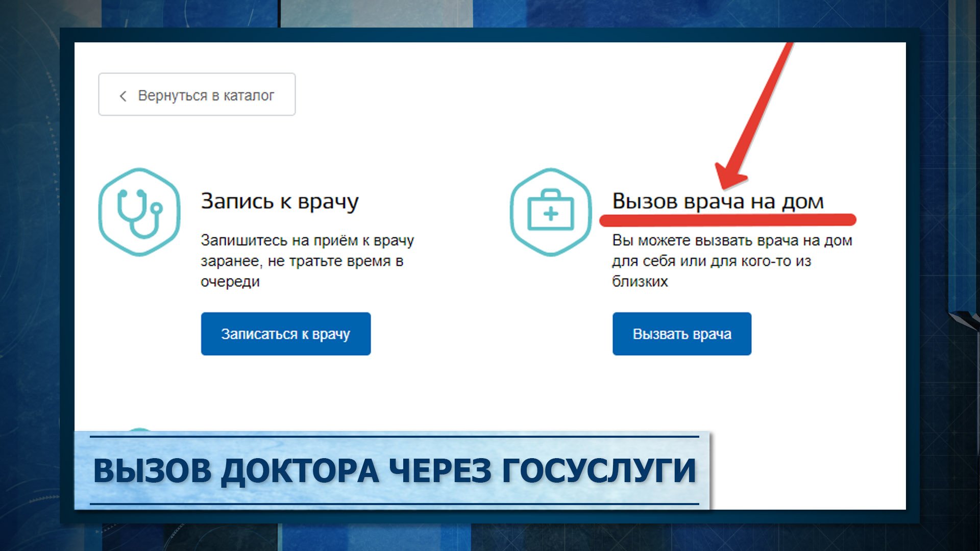Click the word "близких" in right description

(640, 282)
